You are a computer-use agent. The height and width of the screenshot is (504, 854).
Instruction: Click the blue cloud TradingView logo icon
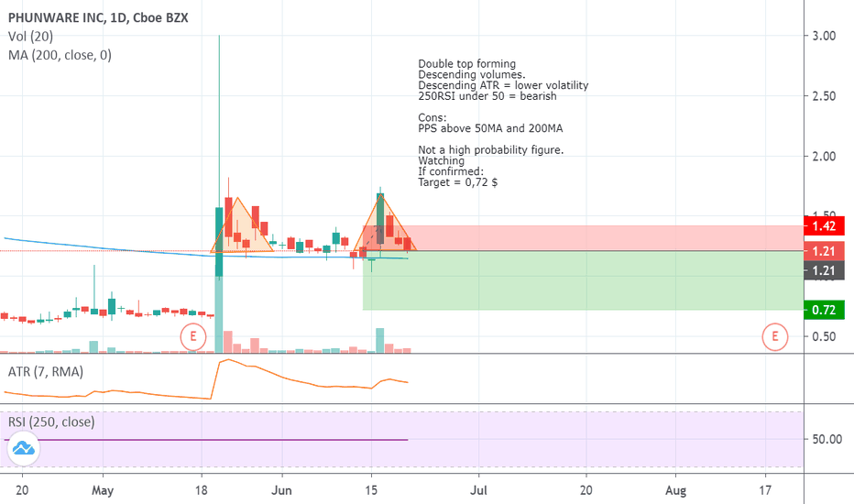pyautogui.click(x=24, y=449)
